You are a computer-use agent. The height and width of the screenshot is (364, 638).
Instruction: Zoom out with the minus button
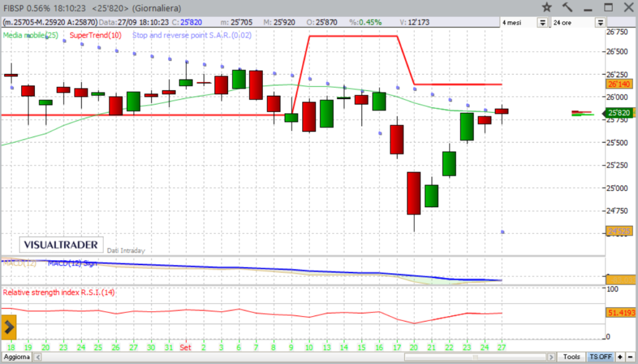(631, 357)
